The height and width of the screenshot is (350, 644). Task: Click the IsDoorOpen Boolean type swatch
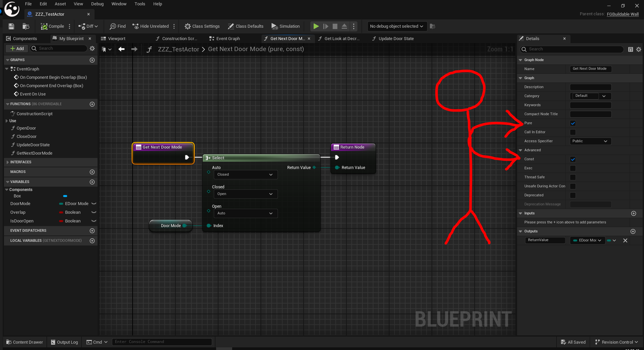61,221
